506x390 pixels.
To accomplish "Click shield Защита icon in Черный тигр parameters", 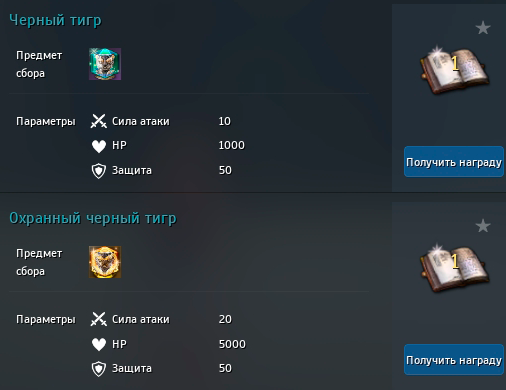I will pos(99,171).
